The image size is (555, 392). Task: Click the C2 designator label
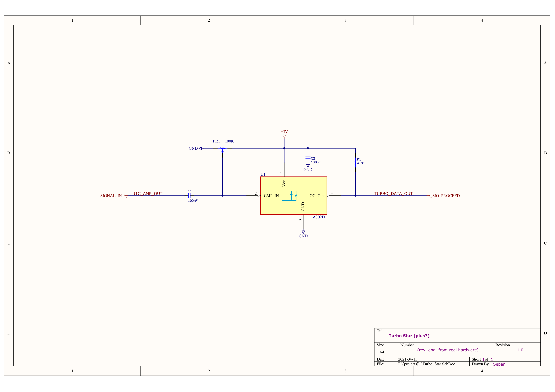pos(313,158)
